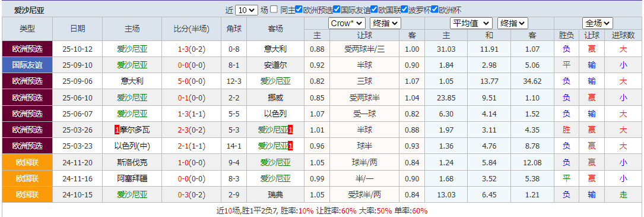Uncheck the 国际友谊 filter checkbox

[337, 10]
